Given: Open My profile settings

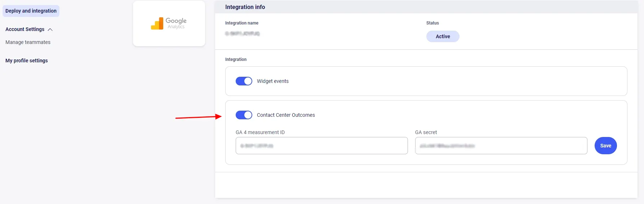Looking at the screenshot, I should [26, 61].
